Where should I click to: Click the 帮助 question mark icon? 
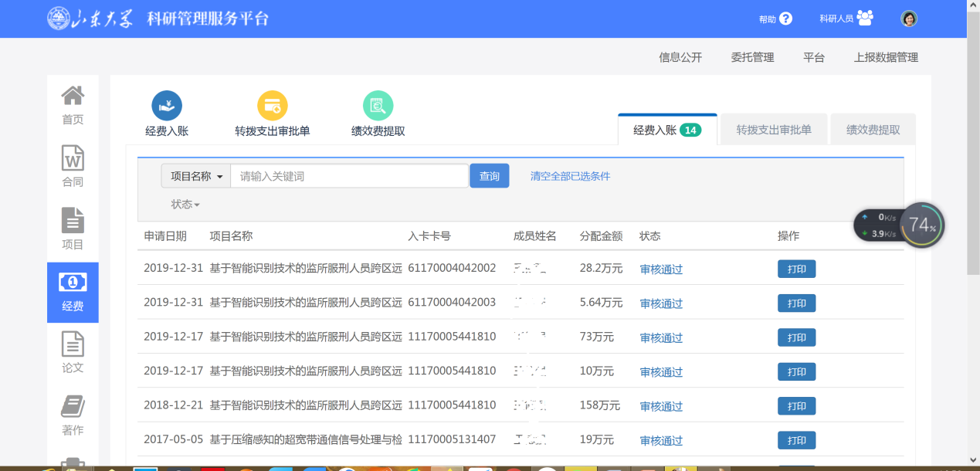[x=785, y=19]
